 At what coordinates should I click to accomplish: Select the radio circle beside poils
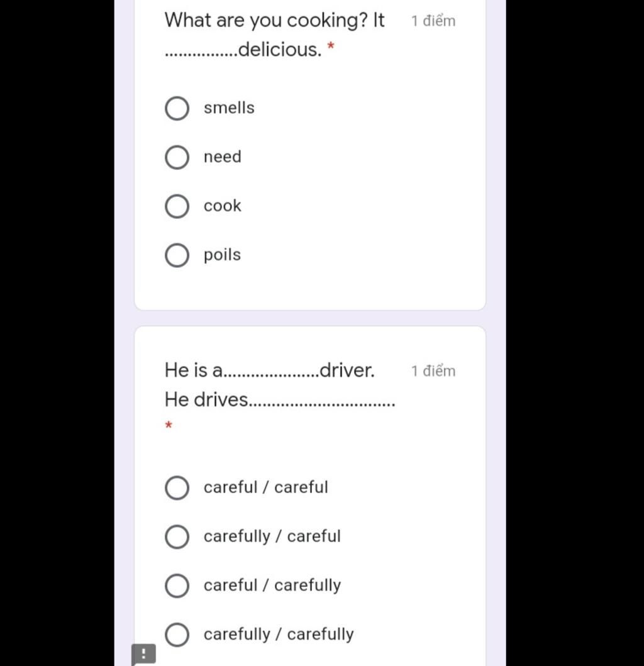pos(177,255)
